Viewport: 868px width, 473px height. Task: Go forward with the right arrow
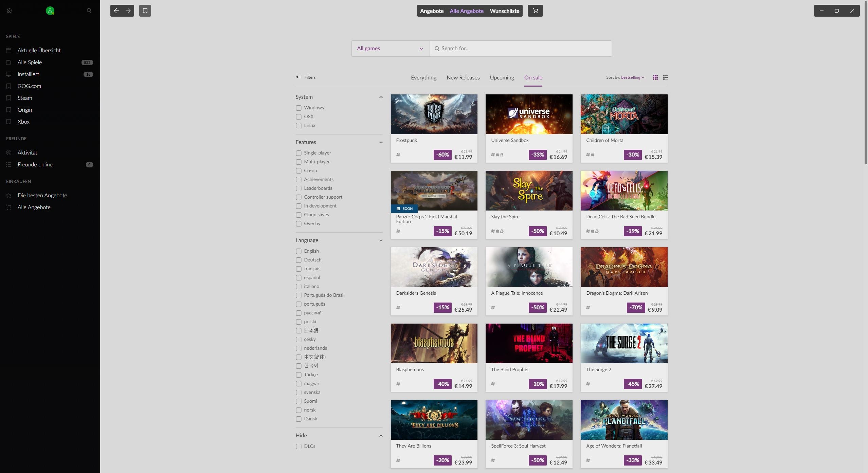(x=128, y=11)
